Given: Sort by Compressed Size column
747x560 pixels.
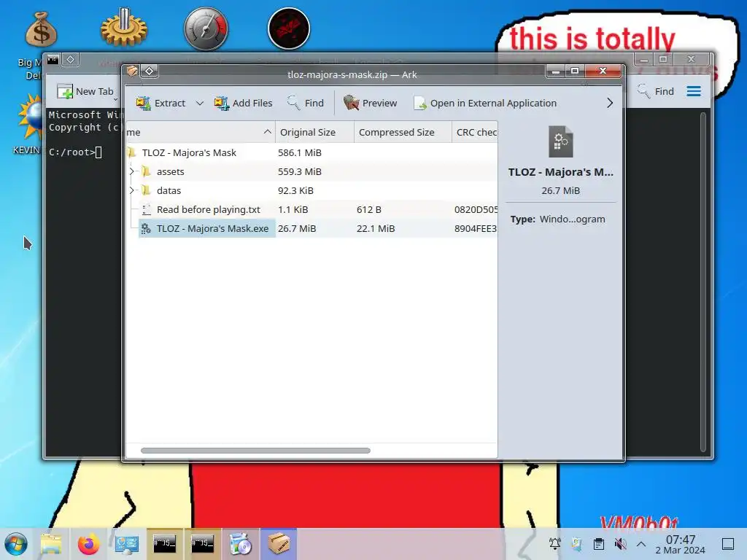Looking at the screenshot, I should tap(403, 132).
